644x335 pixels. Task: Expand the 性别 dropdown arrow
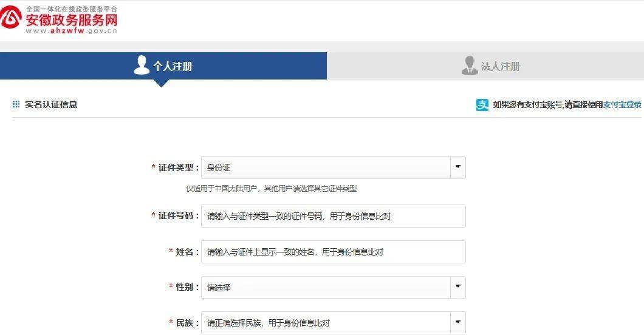pyautogui.click(x=457, y=287)
